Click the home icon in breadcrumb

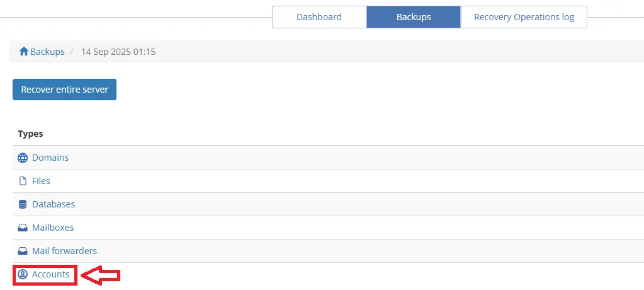point(24,52)
